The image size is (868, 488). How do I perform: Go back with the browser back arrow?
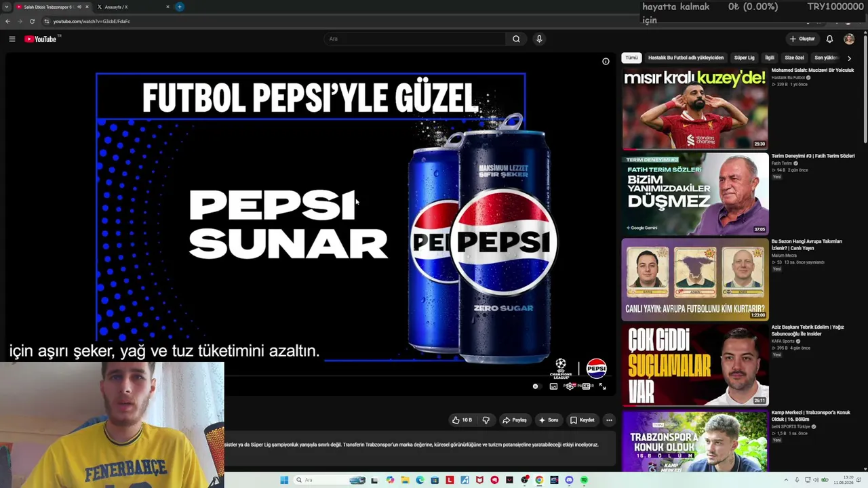pyautogui.click(x=7, y=21)
